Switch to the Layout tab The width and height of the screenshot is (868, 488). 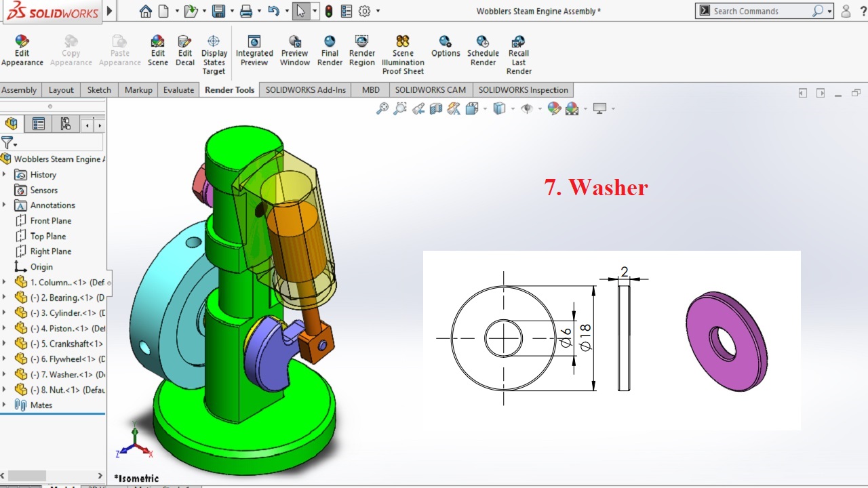coord(61,89)
